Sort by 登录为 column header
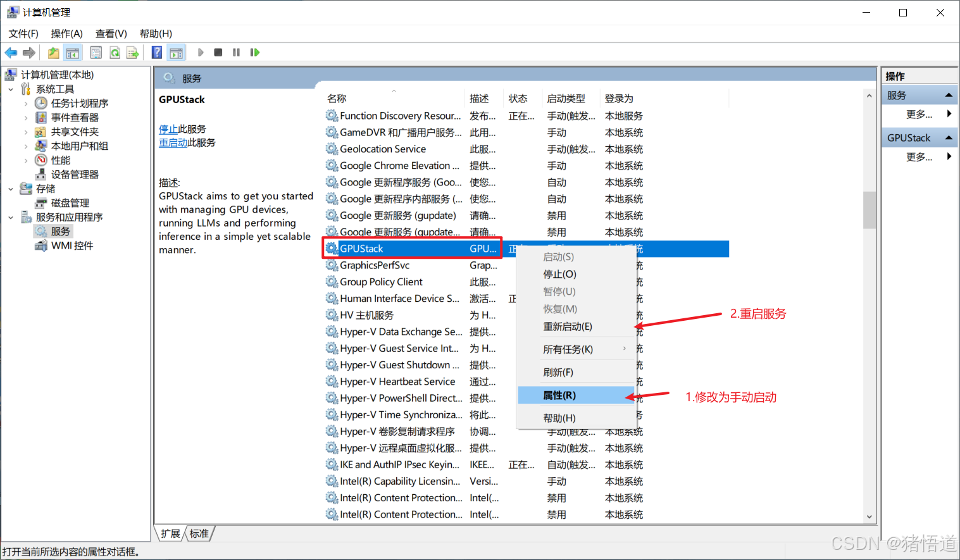 pos(664,99)
